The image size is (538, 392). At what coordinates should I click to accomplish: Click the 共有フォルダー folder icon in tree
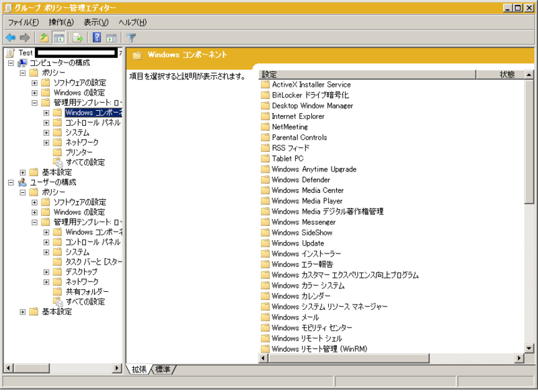(x=57, y=292)
